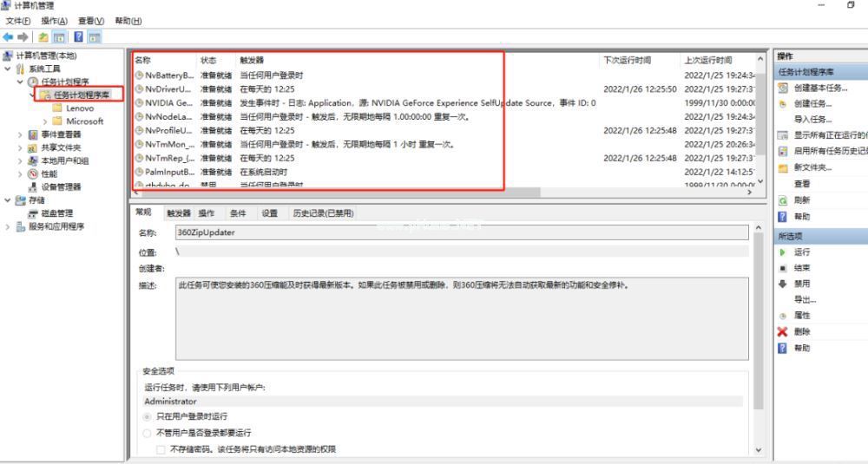Click Create Basic Task (创建基本任务) icon
Screen dimensions: 868x464
[783, 88]
